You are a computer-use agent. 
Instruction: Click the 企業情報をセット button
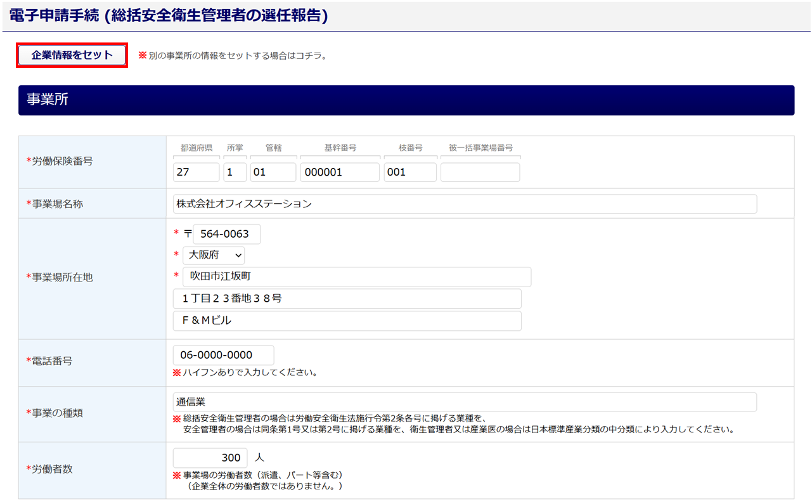72,55
